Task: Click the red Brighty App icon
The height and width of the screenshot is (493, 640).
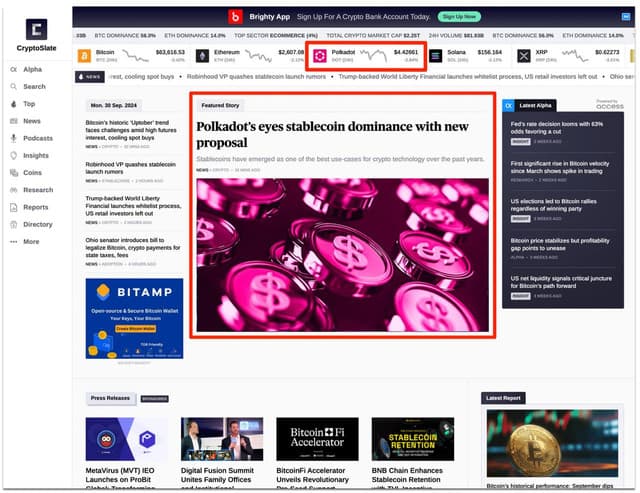Action: click(235, 17)
